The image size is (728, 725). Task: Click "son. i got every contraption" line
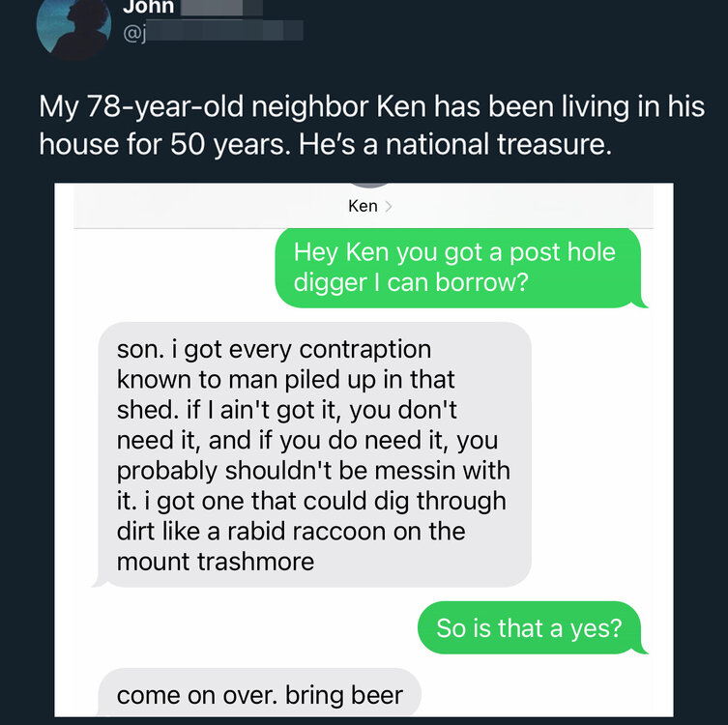[274, 348]
